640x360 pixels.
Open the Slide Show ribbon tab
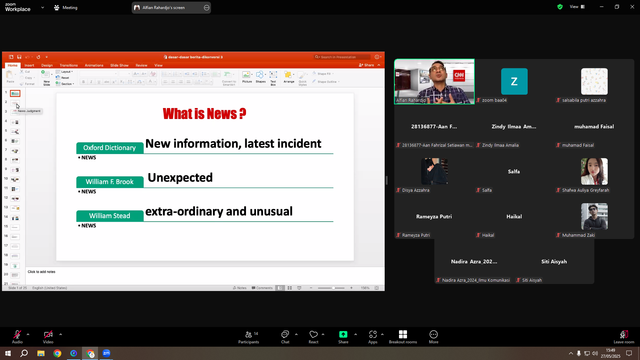click(x=119, y=65)
